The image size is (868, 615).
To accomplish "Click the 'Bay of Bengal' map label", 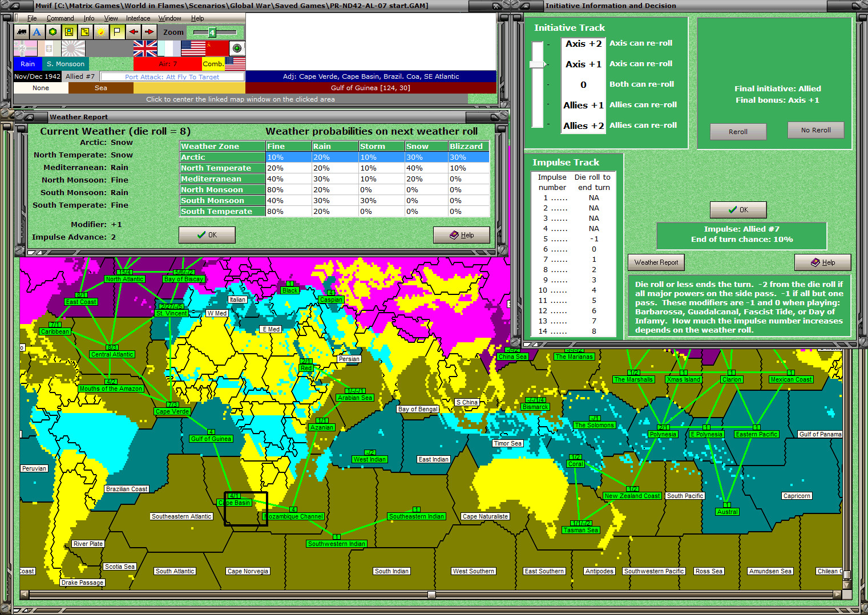I will click(x=418, y=410).
